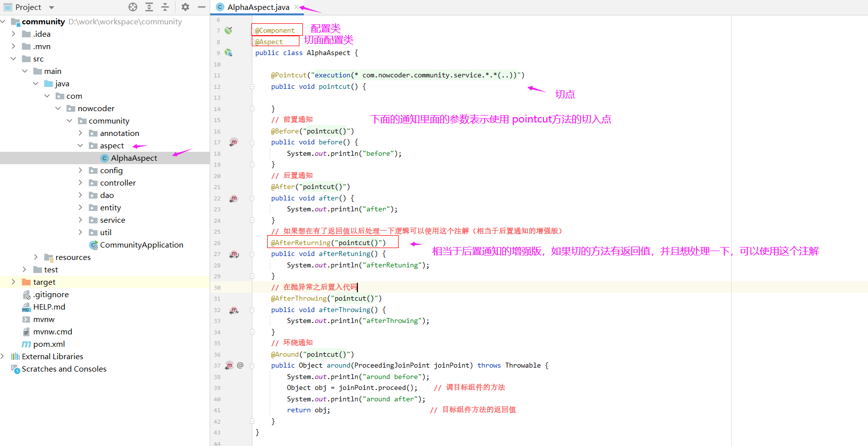868x446 pixels.
Task: Click line number 30 in the gutter
Action: click(217, 288)
